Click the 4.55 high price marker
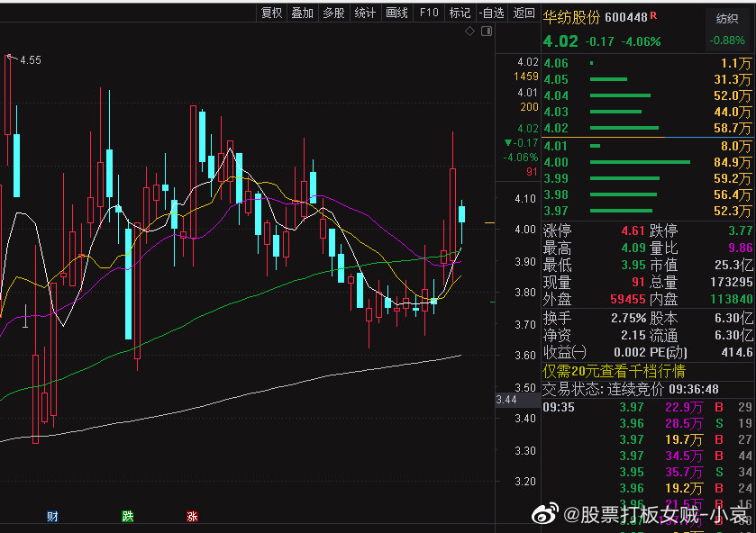The height and width of the screenshot is (533, 756). [x=29, y=60]
